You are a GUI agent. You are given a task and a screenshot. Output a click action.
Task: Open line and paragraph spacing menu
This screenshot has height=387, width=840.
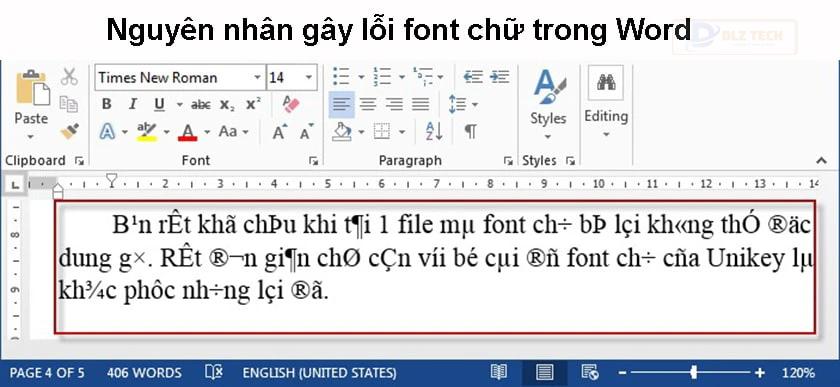point(462,104)
